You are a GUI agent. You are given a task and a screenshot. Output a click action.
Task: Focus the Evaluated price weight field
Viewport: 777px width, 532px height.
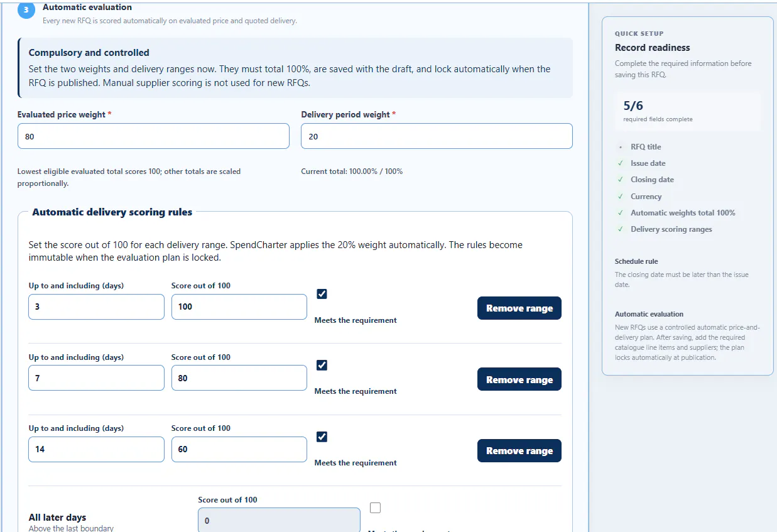[153, 136]
